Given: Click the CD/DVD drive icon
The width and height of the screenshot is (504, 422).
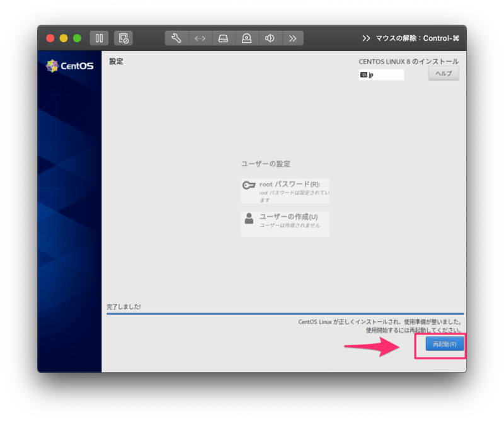Looking at the screenshot, I should (246, 38).
